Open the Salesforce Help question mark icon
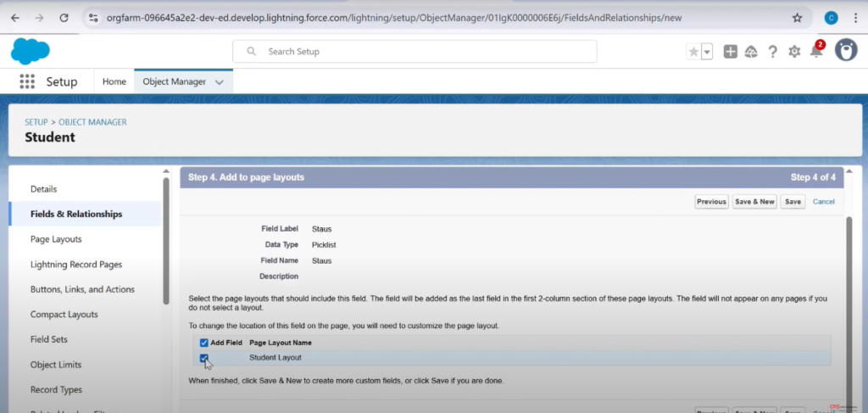 (x=772, y=52)
